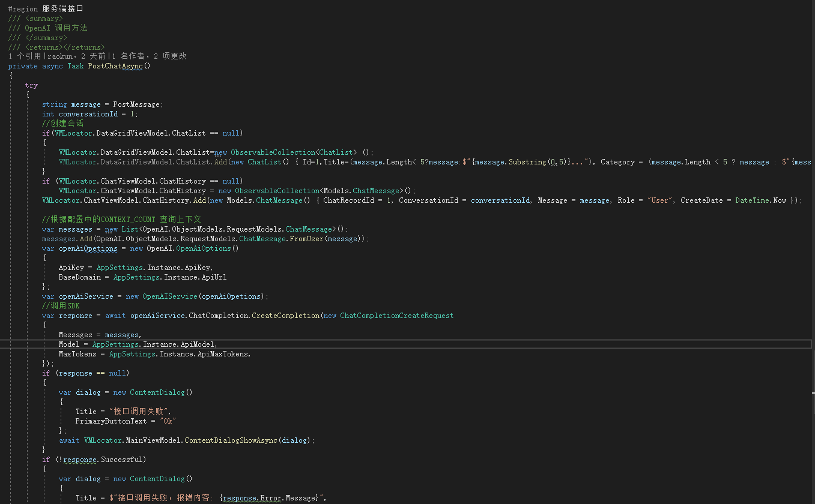Click the '//根据配置中的CONTEXT_COUNT 查询上下文' comment
The width and height of the screenshot is (815, 504).
tap(121, 220)
